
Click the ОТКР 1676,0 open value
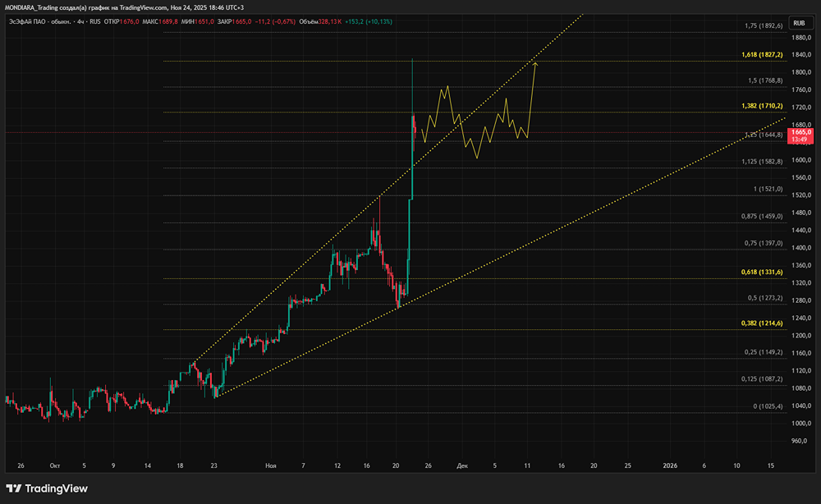point(122,21)
